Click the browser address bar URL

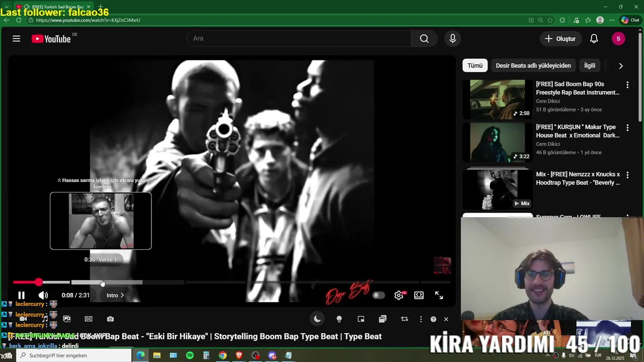pos(88,20)
